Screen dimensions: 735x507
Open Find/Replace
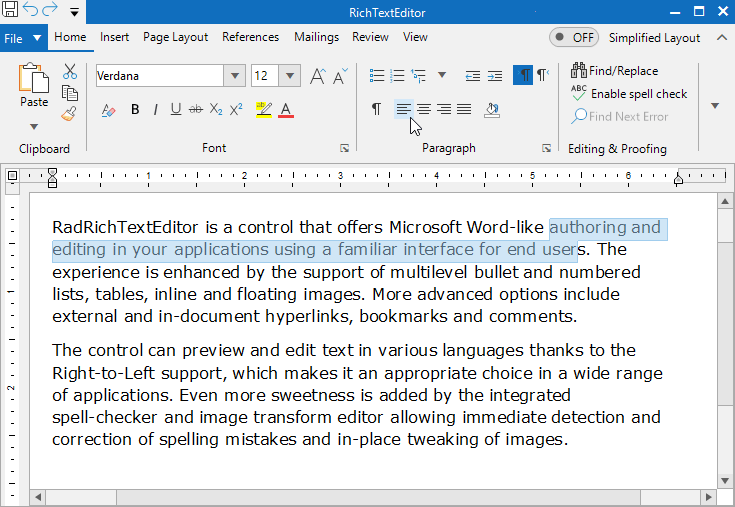(x=615, y=71)
